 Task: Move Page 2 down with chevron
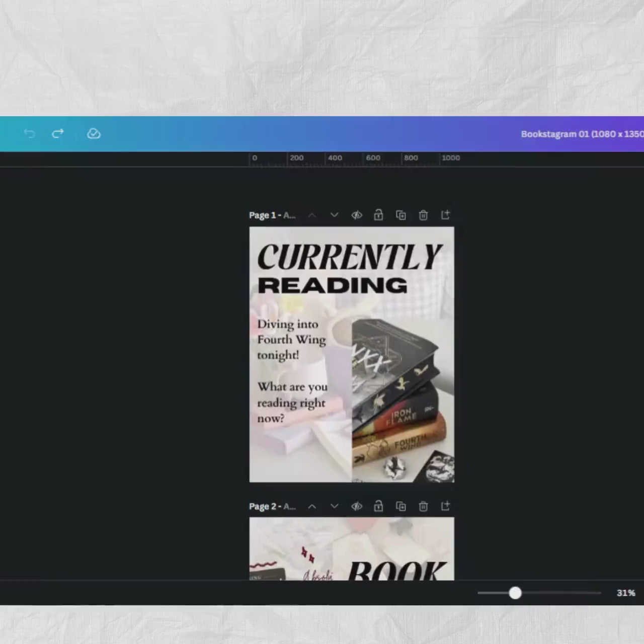click(334, 507)
